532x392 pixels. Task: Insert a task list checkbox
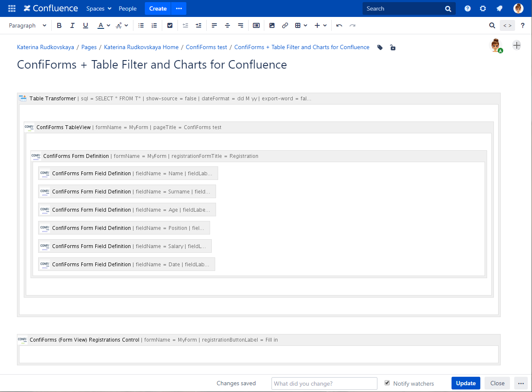coord(170,25)
